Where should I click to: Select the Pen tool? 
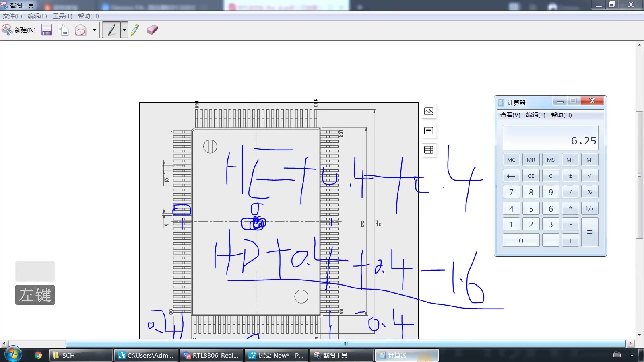point(111,30)
